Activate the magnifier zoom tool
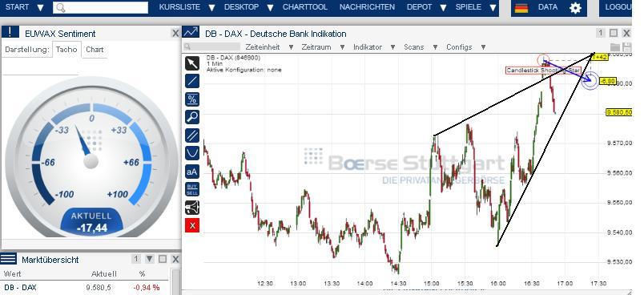The width and height of the screenshot is (644, 295). coord(192,117)
